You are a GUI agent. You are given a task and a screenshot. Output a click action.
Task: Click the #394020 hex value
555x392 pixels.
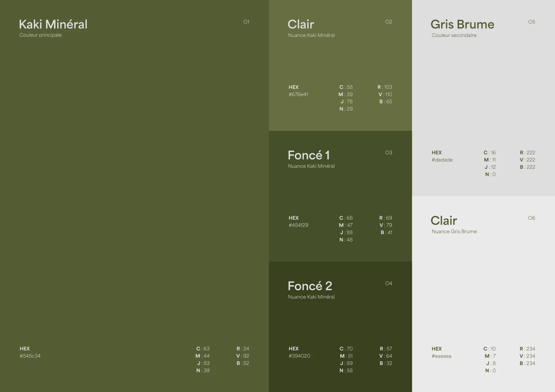[299, 356]
